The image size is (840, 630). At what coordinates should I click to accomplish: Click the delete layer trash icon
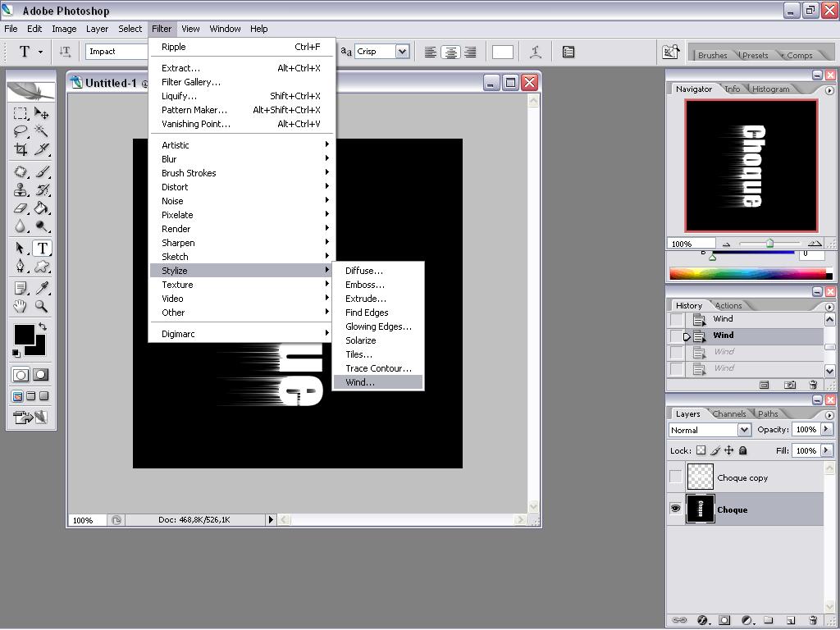pos(813,620)
